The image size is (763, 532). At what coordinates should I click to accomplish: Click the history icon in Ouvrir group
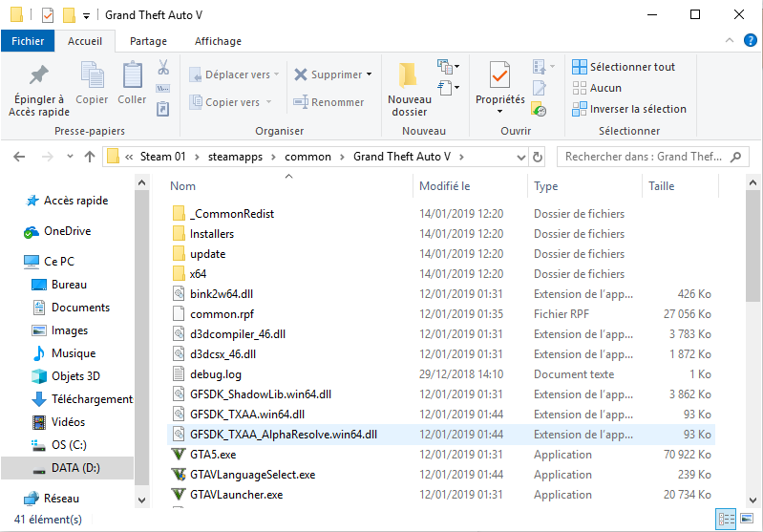pyautogui.click(x=540, y=109)
